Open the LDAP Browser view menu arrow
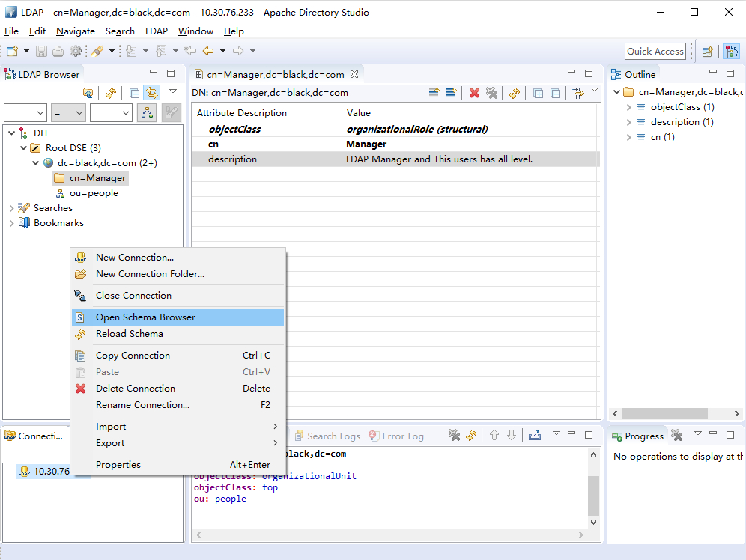This screenshot has width=746, height=560. click(173, 91)
